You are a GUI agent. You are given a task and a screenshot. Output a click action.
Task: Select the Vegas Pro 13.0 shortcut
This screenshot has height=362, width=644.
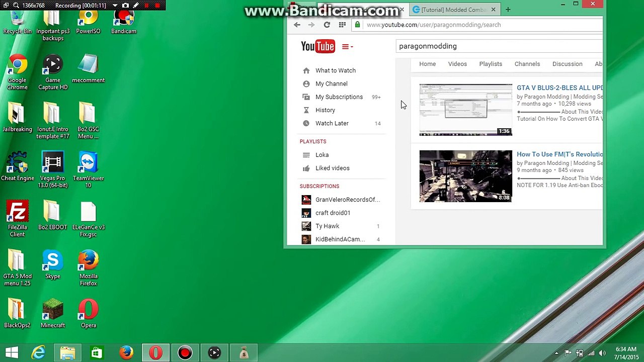click(53, 171)
